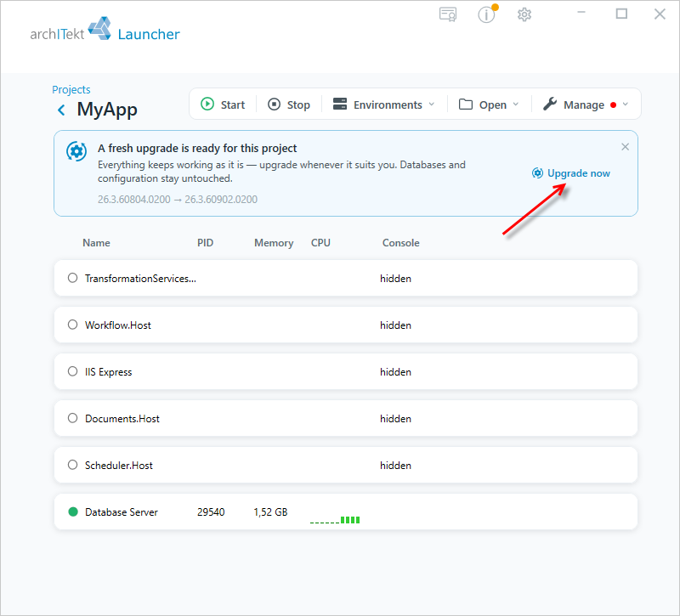Screen dimensions: 680x616
Task: Go back using the arrow beside MyApp
Action: click(61, 110)
